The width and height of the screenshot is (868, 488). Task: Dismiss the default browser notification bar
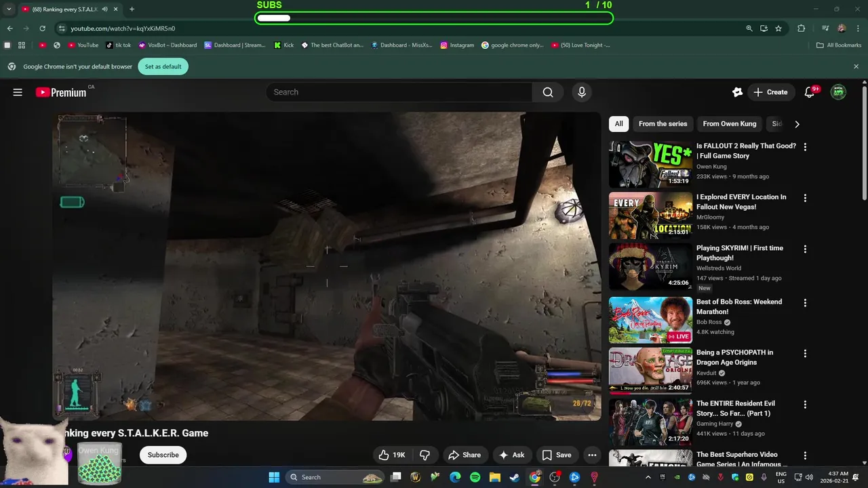(856, 66)
